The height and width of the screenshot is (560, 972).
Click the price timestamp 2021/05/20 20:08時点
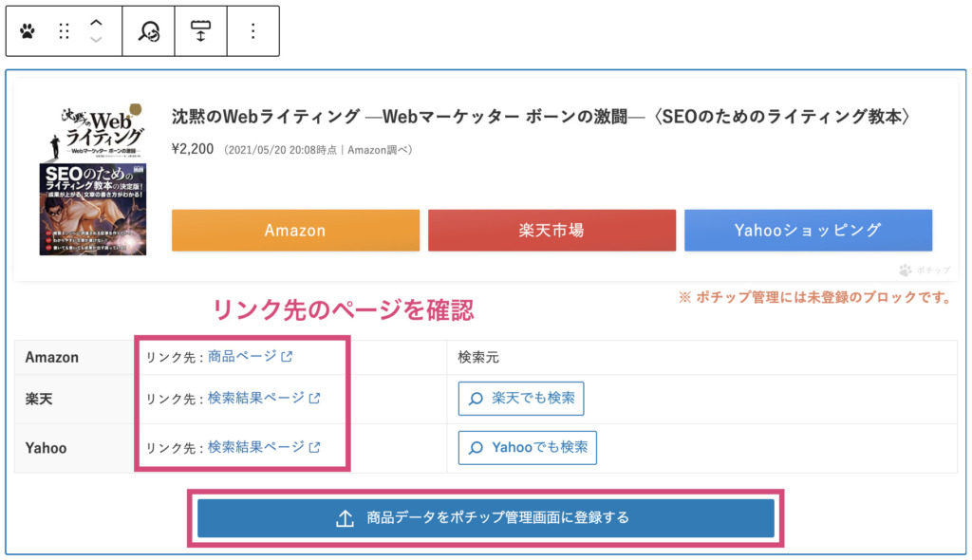pos(283,150)
